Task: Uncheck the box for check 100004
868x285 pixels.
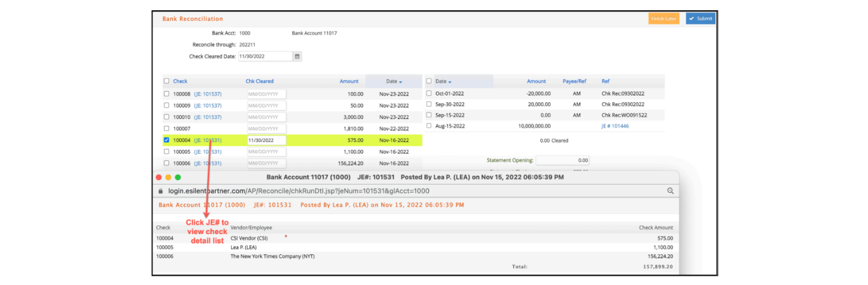Action: (x=166, y=140)
